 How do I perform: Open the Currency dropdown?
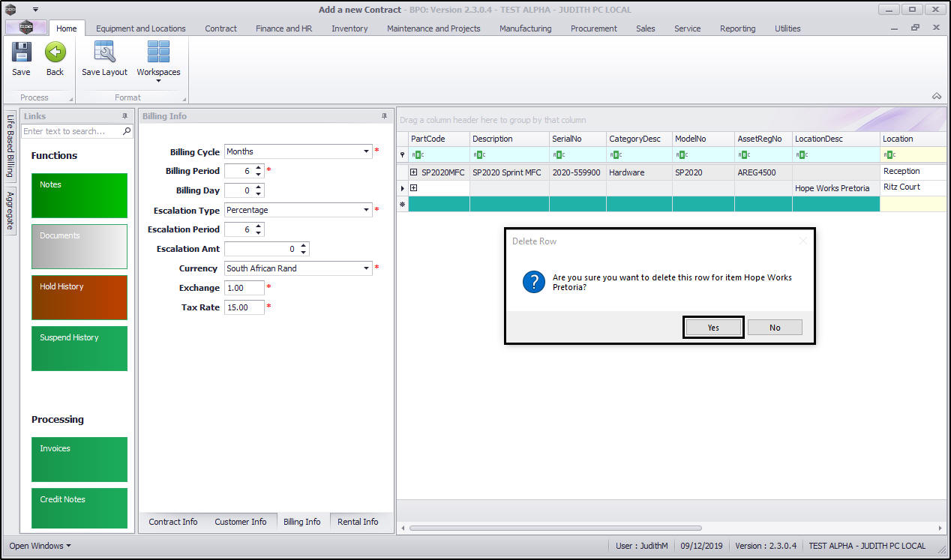(367, 268)
